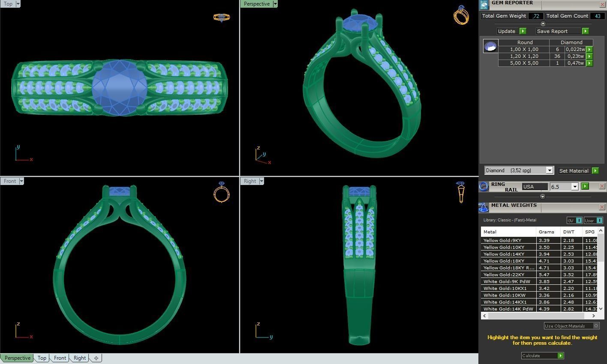Open the Top viewport menu arrow

tap(18, 4)
